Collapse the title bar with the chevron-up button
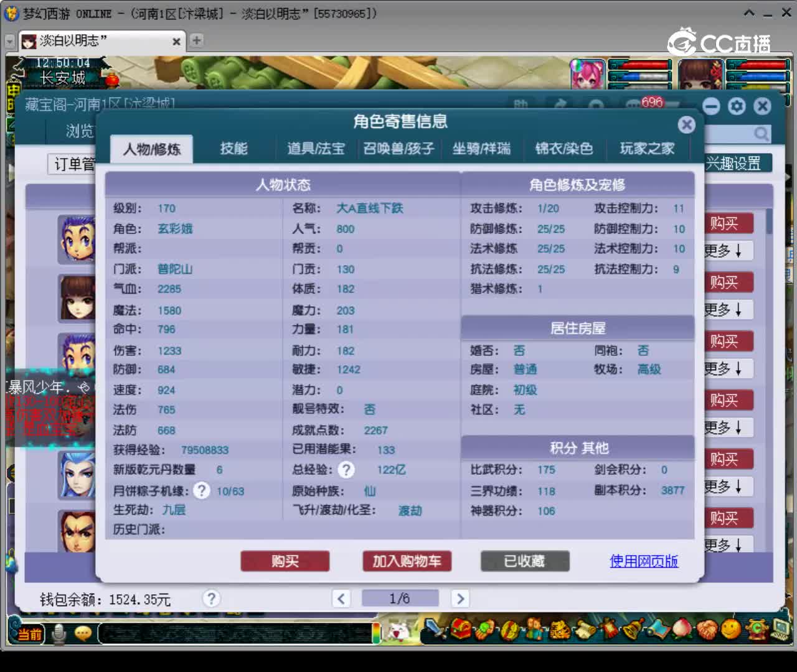Image resolution: width=797 pixels, height=672 pixels. [x=749, y=13]
